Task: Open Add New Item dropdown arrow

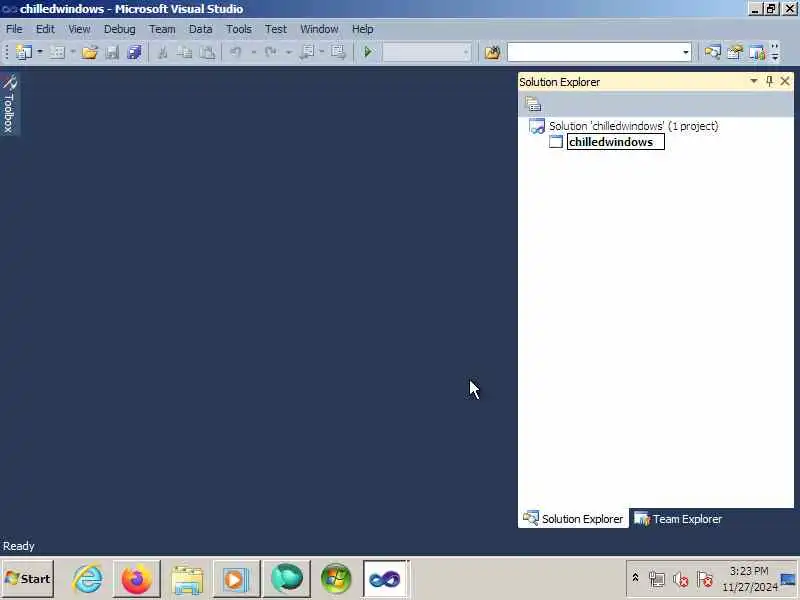Action: point(72,52)
